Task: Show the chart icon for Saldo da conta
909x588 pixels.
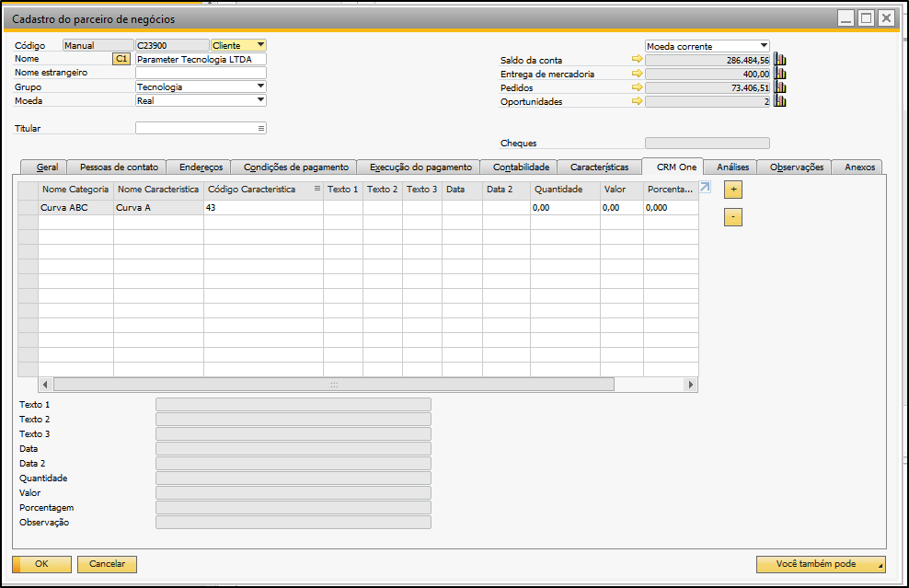Action: (780, 60)
